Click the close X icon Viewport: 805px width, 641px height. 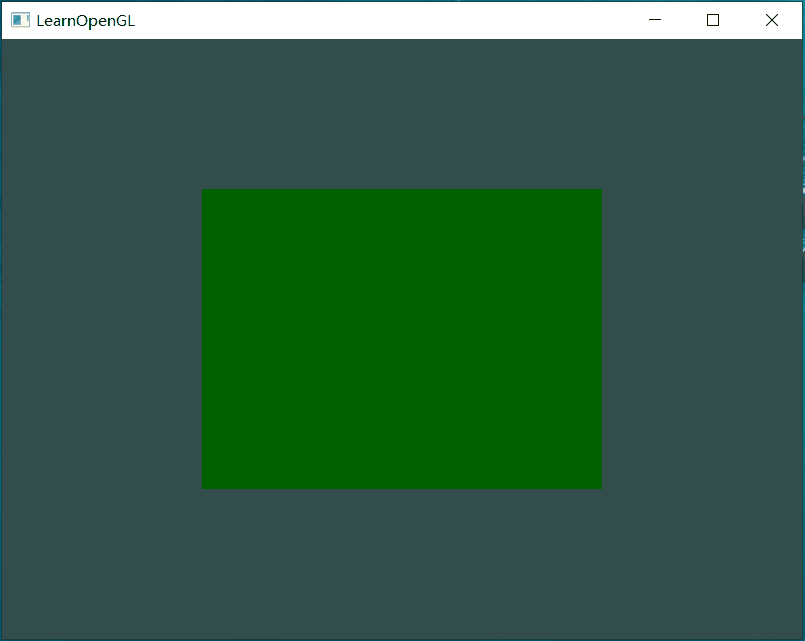click(x=771, y=19)
